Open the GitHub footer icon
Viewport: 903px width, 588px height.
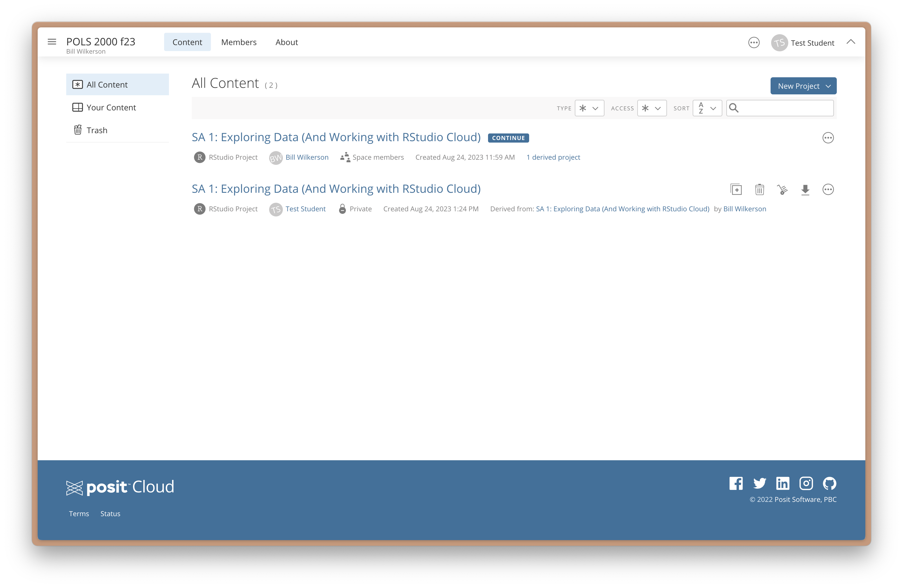point(829,483)
